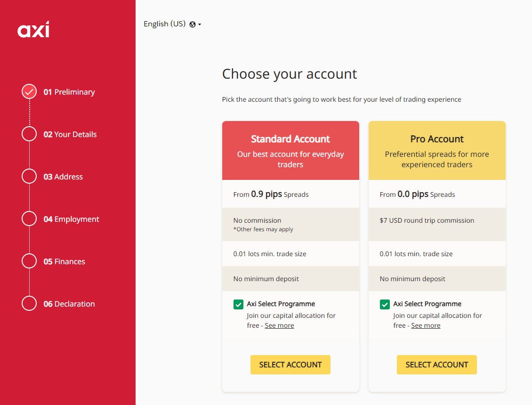Uncheck Axi Select Programme for Standard Account
Screen dimensions: 532x405
point(238,304)
